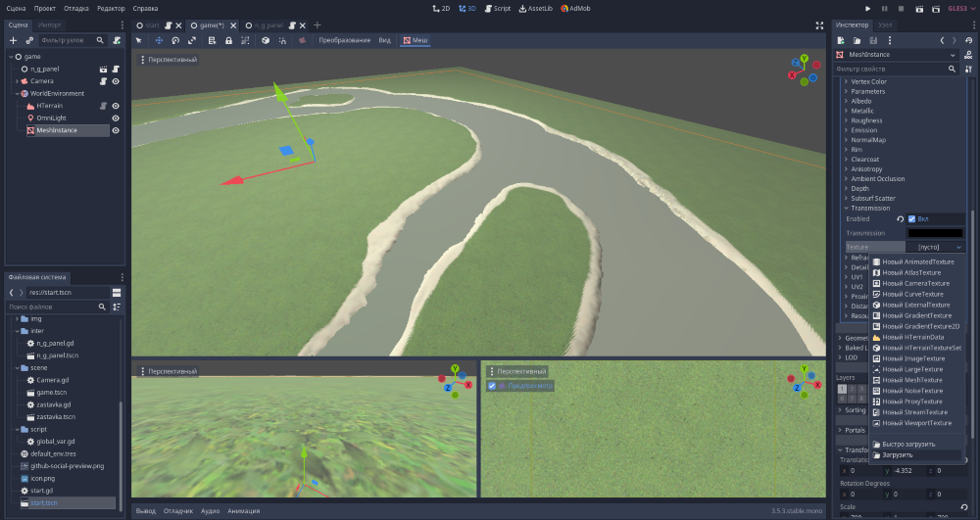This screenshot has height=520, width=980.
Task: Click the black Transmission color swatch
Action: 935,233
